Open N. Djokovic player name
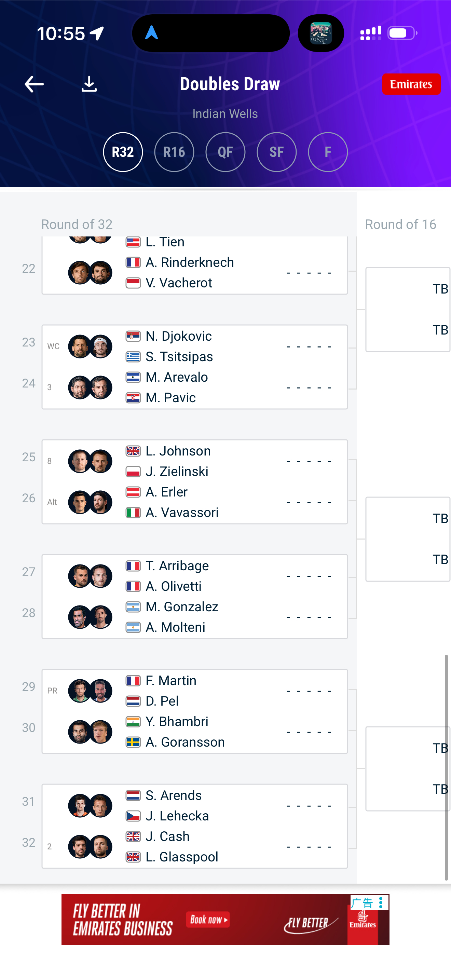This screenshot has height=980, width=451. [178, 336]
